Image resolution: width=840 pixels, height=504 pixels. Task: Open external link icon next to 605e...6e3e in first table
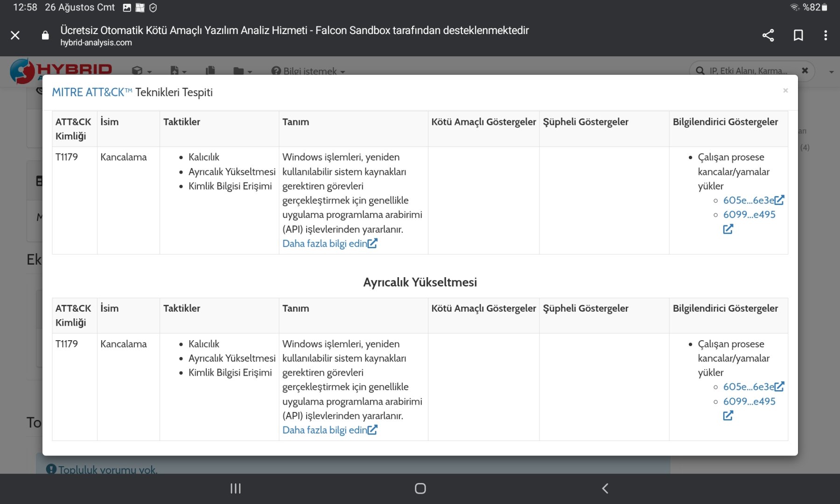click(779, 200)
